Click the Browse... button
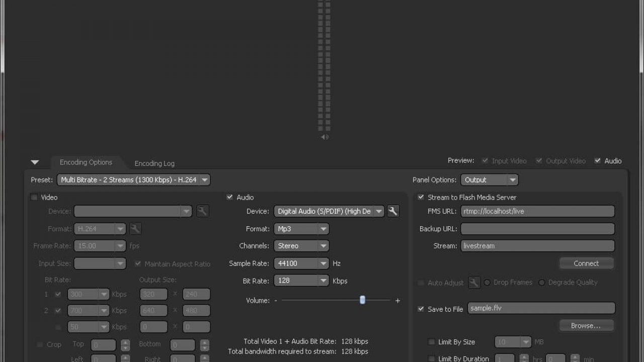The width and height of the screenshot is (644, 362). point(586,326)
